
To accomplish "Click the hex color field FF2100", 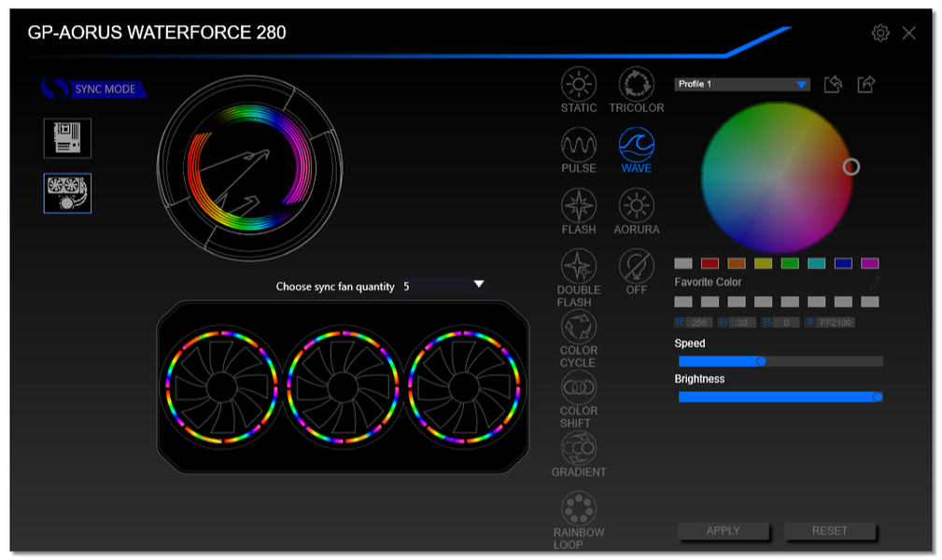I will pos(835,323).
